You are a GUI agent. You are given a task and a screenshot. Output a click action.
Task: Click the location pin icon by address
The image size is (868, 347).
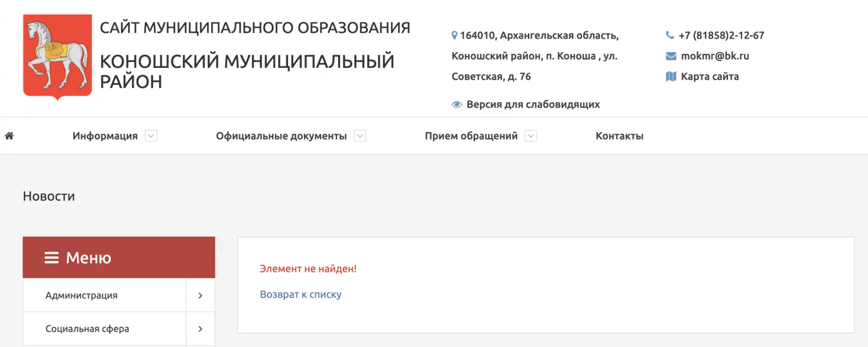click(455, 35)
